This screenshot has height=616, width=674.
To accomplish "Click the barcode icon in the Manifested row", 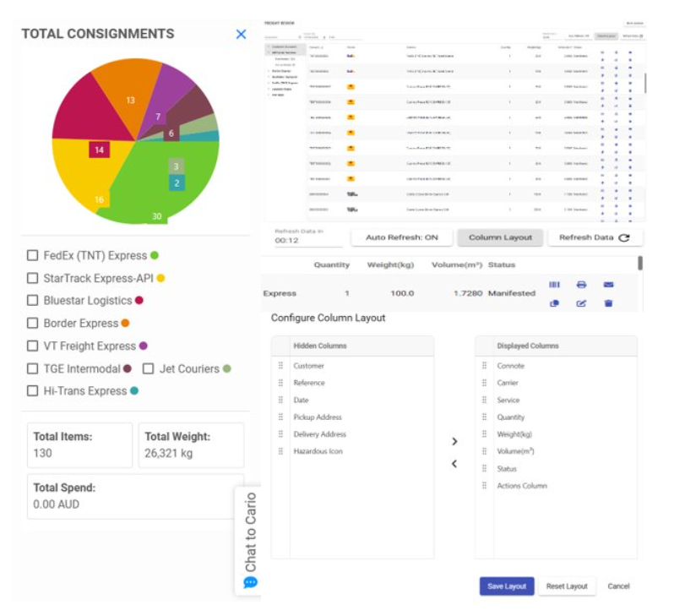I will tap(554, 285).
